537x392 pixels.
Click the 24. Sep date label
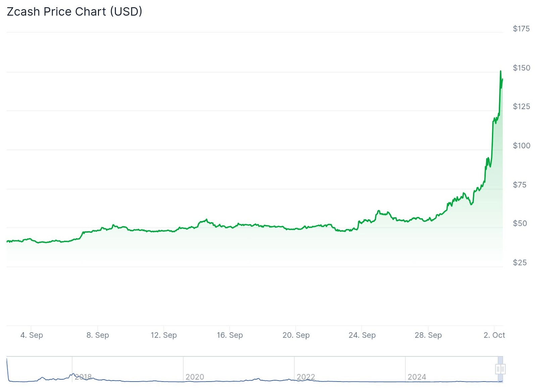(x=362, y=335)
